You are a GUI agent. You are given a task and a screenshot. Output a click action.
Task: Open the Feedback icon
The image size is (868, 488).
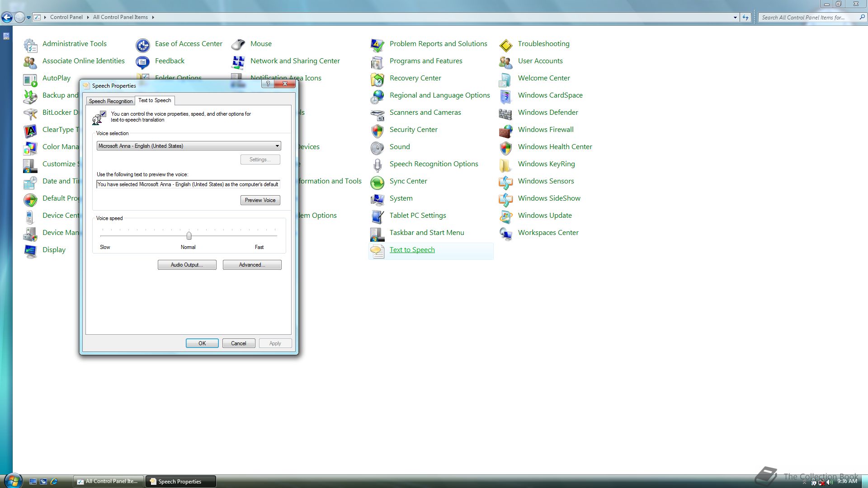143,61
